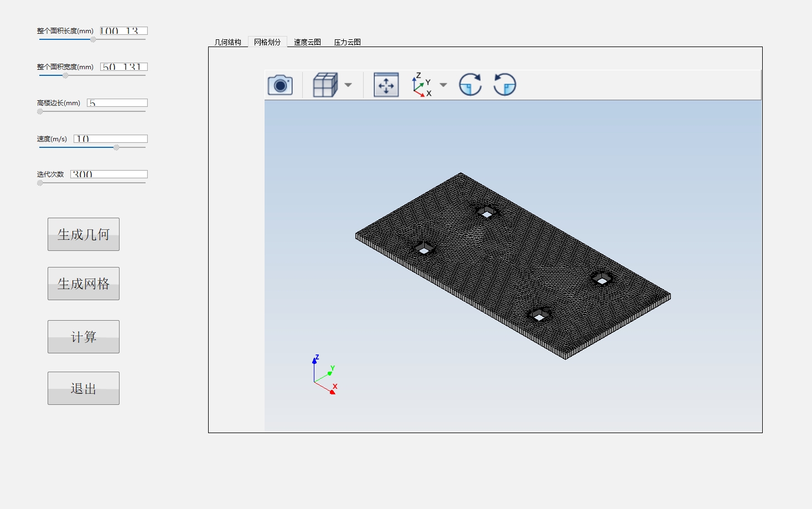This screenshot has height=509, width=812.
Task: Click the 整个面积宽度(mm) input field
Action: point(124,67)
